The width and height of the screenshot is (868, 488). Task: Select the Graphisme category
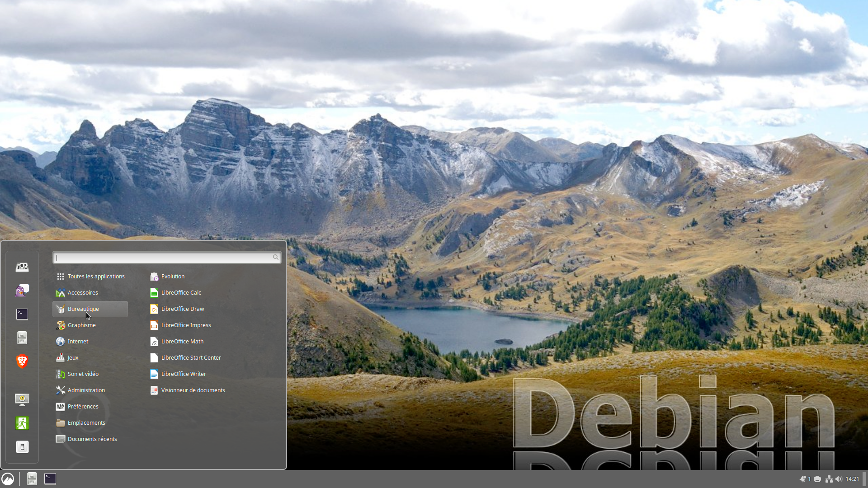81,325
